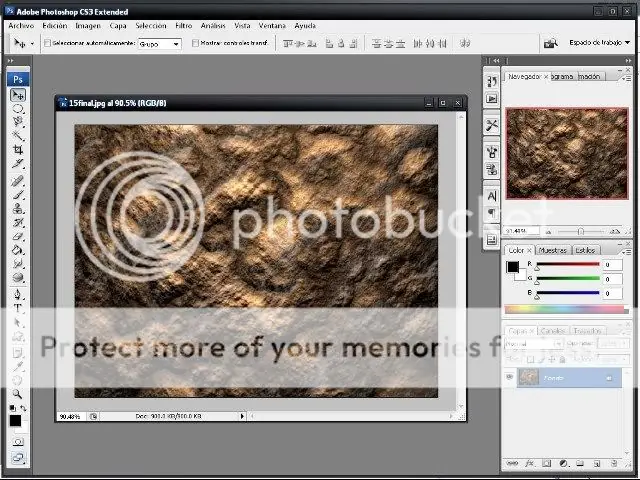Open the Actions panel icon in dock
Image resolution: width=640 pixels, height=480 pixels.
point(492,99)
